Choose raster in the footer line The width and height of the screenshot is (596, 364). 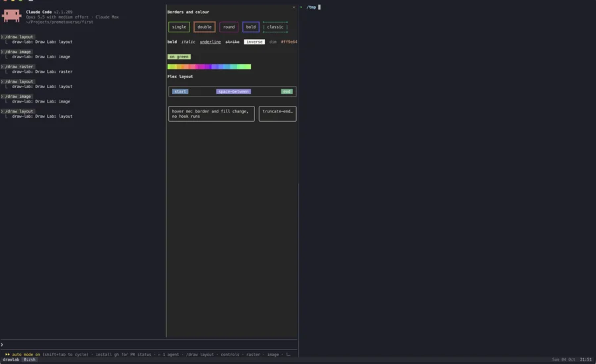(253, 355)
